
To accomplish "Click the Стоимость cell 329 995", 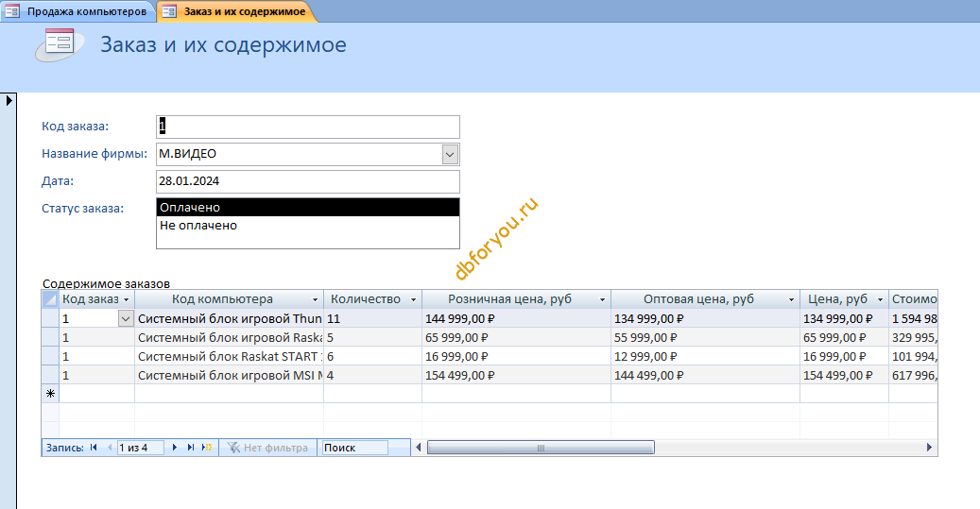I will point(913,337).
